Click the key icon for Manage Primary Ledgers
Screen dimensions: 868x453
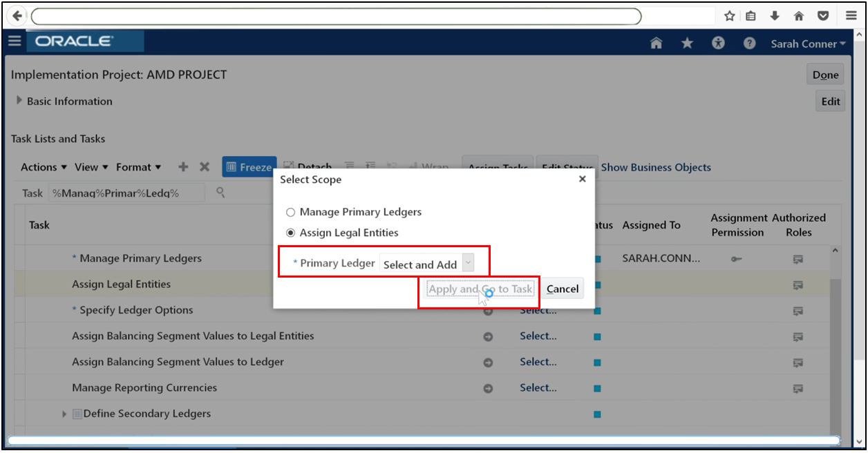737,258
